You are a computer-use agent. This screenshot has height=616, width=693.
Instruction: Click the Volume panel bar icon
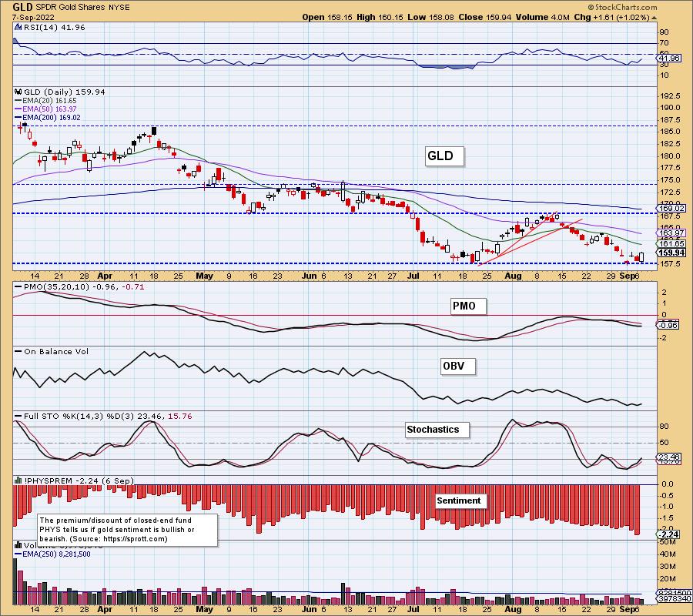tap(18, 545)
